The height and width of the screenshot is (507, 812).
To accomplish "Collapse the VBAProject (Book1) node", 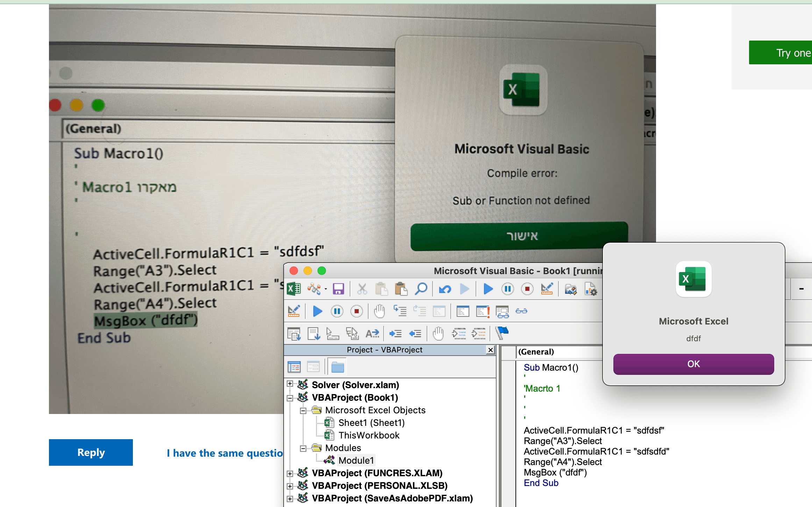I will pos(290,398).
